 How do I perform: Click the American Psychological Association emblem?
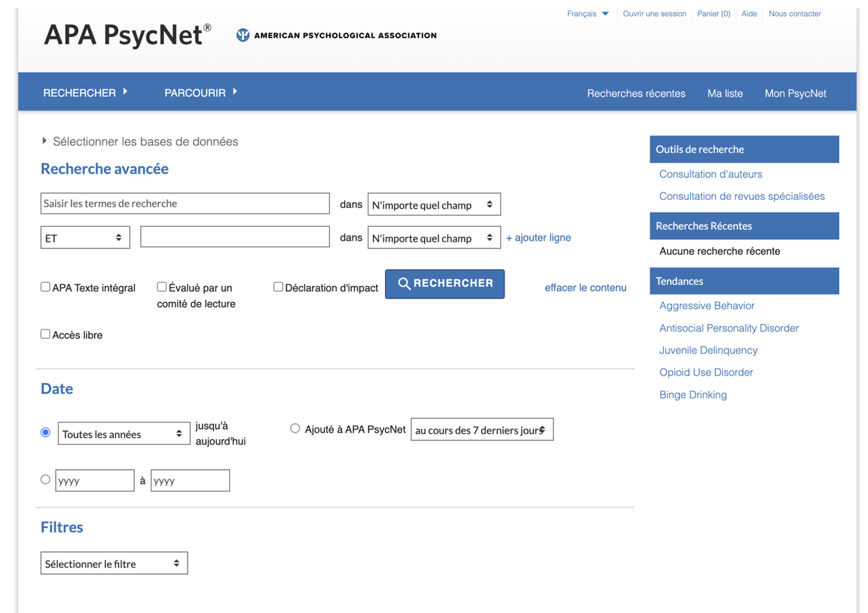243,36
